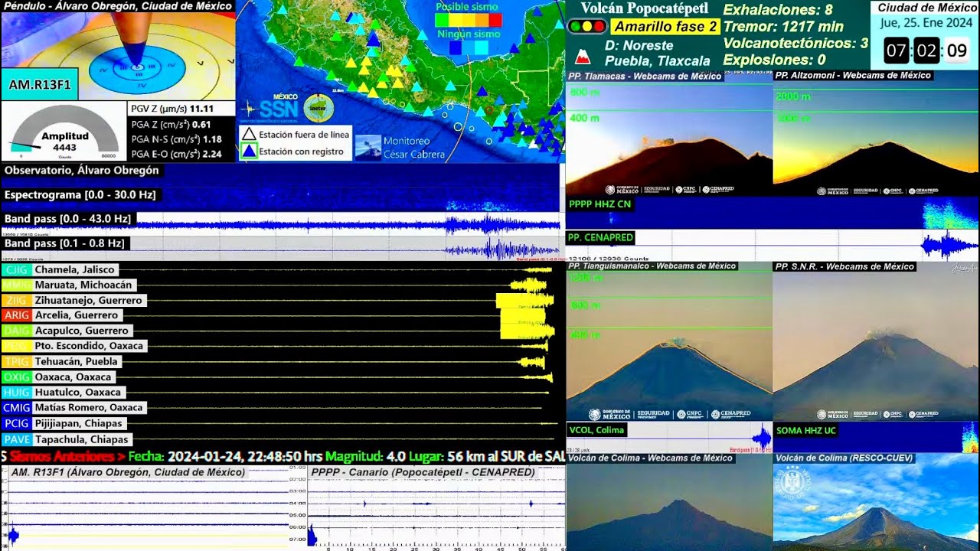Click the pendulum camera image
This screenshot has height=551, width=980.
pos(118,55)
